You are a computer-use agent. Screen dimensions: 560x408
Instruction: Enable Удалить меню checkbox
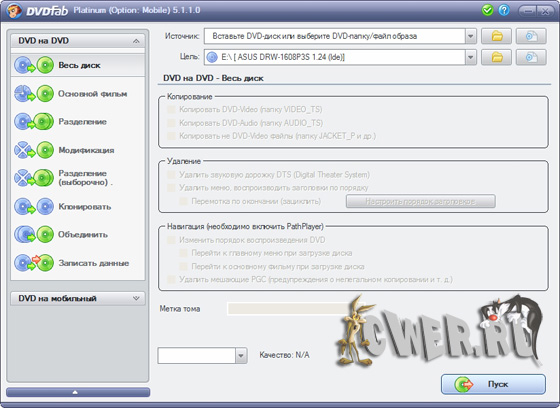(x=171, y=188)
